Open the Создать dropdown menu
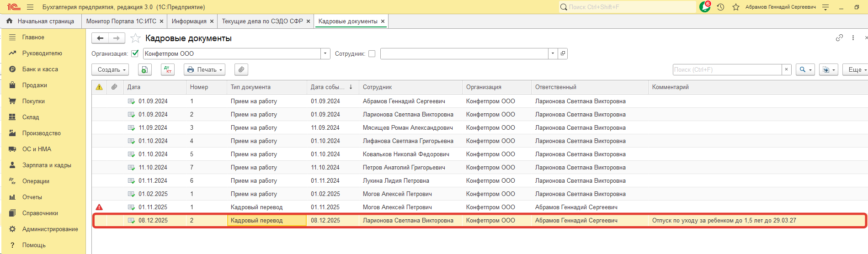This screenshot has width=868, height=254. tap(110, 69)
